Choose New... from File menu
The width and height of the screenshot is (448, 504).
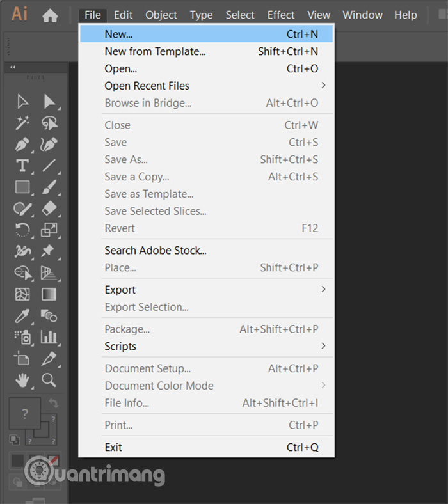click(206, 34)
